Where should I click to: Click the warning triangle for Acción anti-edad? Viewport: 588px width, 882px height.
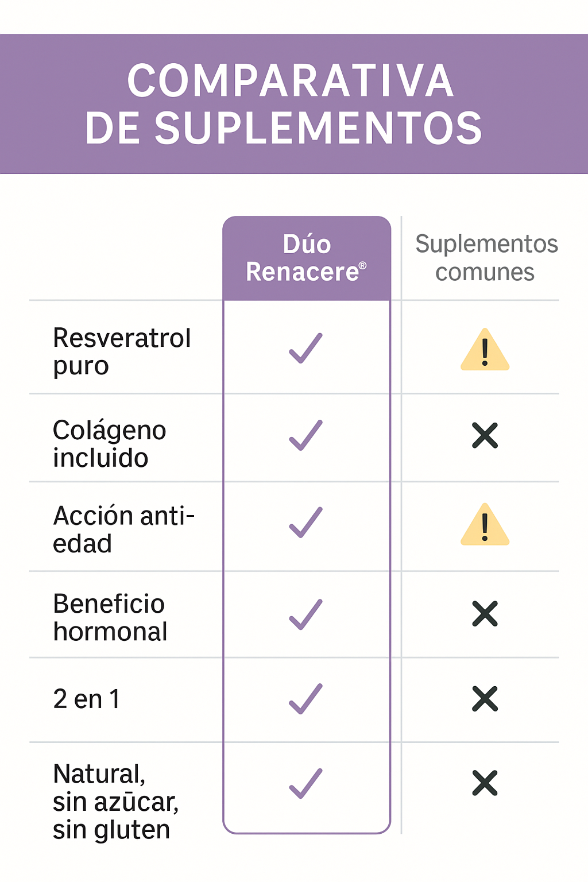click(x=485, y=524)
